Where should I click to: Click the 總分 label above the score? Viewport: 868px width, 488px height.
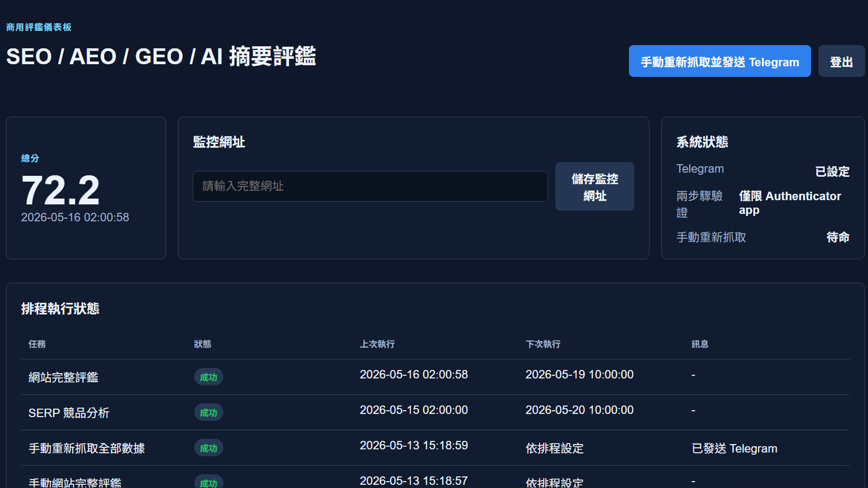coord(30,158)
